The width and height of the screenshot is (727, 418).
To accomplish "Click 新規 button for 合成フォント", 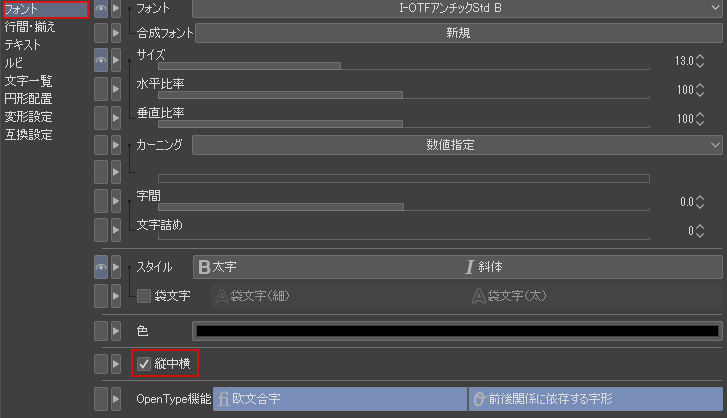I will (457, 33).
